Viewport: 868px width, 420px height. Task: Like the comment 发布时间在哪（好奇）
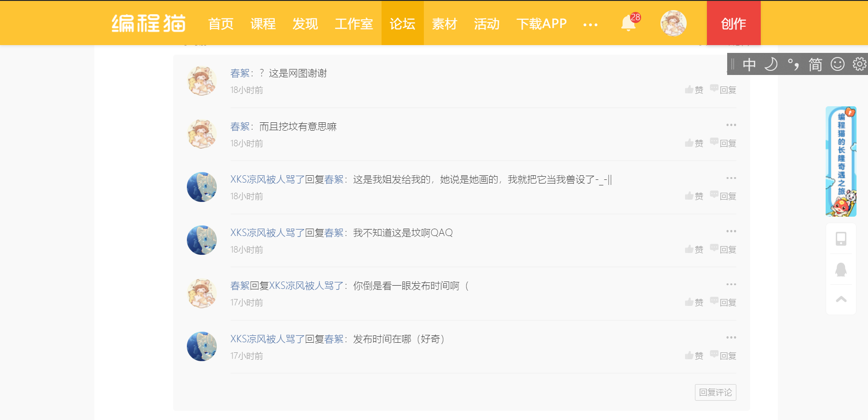(x=694, y=356)
